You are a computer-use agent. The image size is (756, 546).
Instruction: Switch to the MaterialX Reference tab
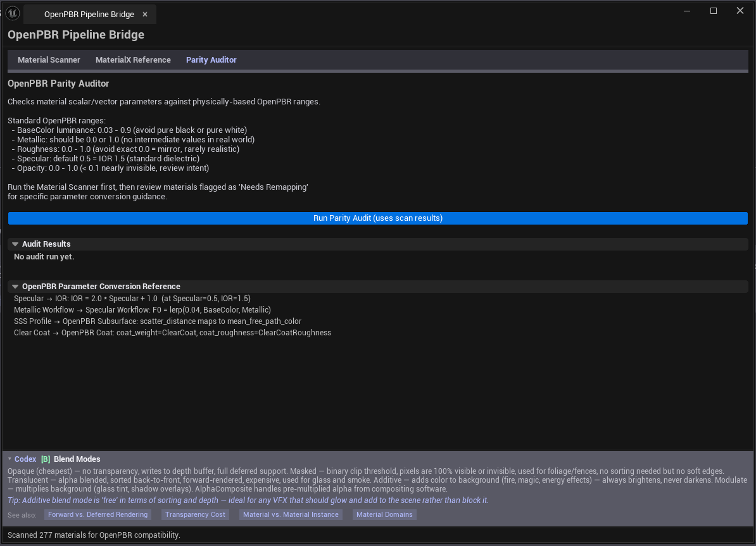point(133,59)
